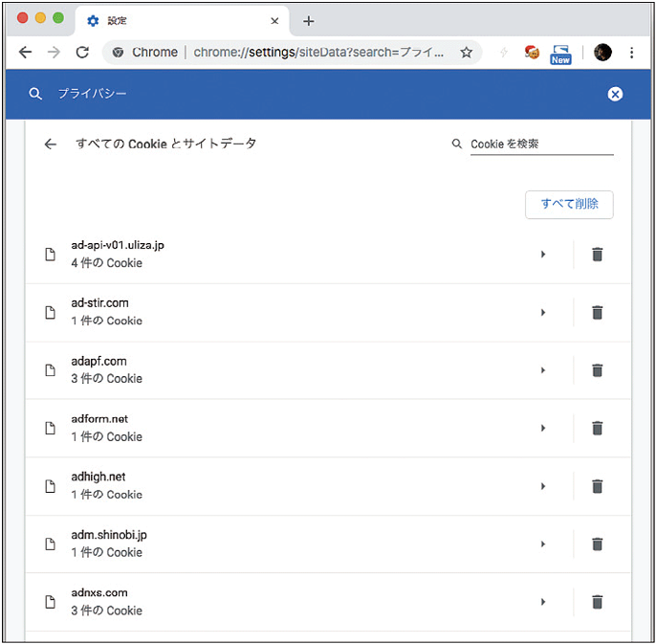This screenshot has width=656, height=644.
Task: Delete cookies for adhigh.net
Action: 597,486
